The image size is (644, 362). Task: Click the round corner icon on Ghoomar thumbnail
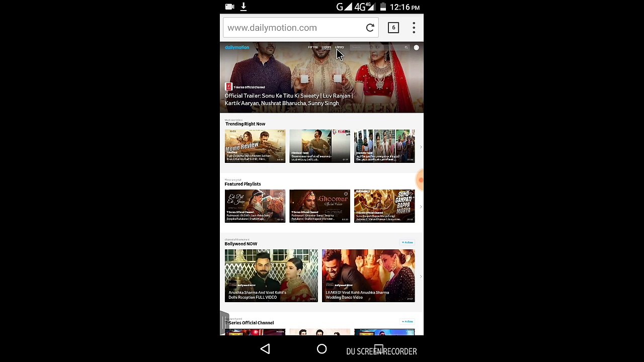tap(346, 193)
